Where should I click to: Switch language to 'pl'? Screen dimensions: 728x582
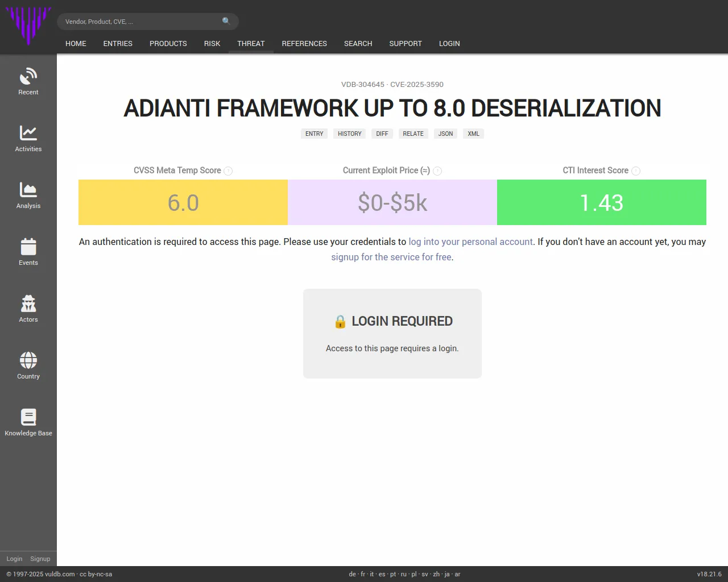click(x=414, y=574)
